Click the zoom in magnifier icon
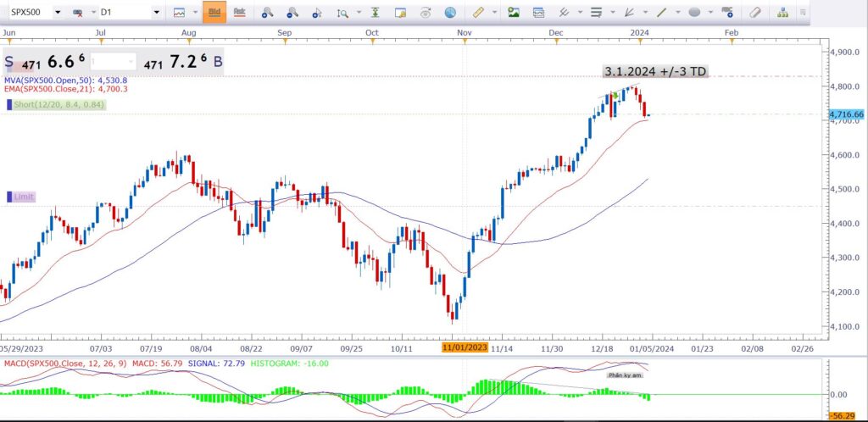This screenshot has width=868, height=422. click(267, 12)
